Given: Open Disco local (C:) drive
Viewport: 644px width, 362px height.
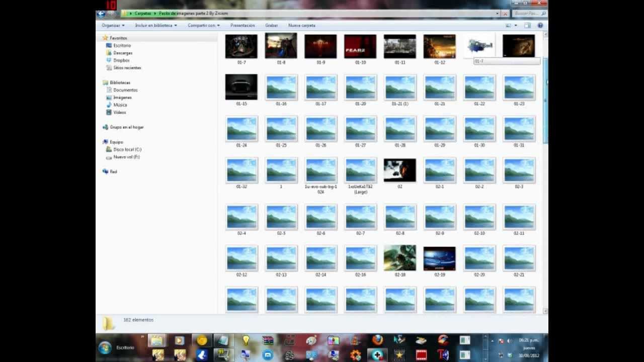Looking at the screenshot, I should coord(127,149).
